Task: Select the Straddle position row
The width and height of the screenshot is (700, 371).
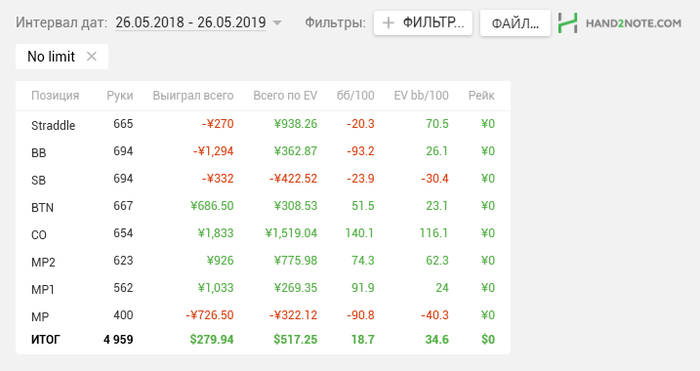Action: pos(263,124)
